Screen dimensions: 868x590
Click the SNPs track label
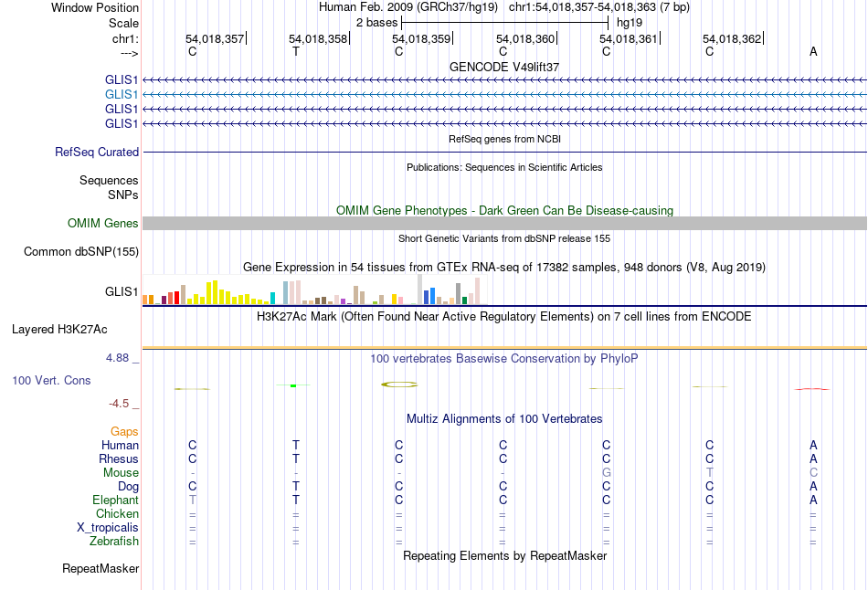(x=123, y=195)
